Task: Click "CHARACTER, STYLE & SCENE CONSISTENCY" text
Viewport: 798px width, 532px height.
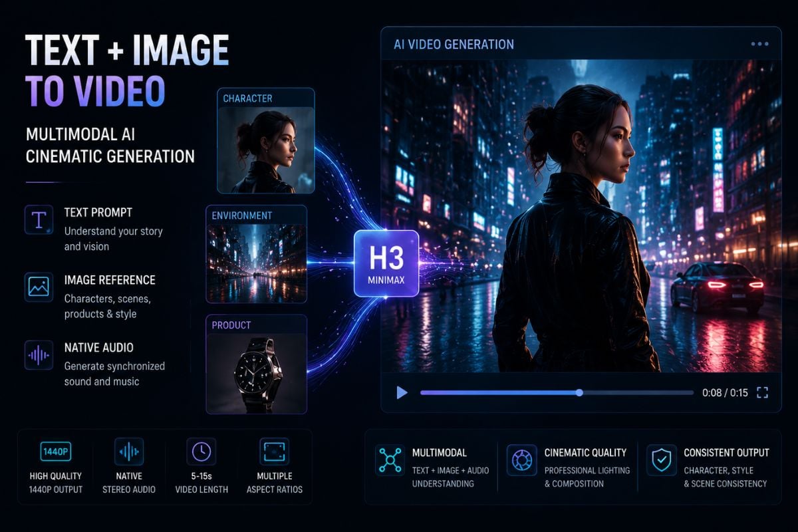Action: [x=725, y=477]
